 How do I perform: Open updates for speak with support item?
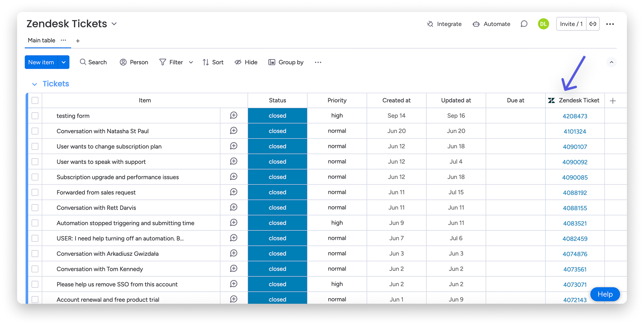(x=234, y=161)
